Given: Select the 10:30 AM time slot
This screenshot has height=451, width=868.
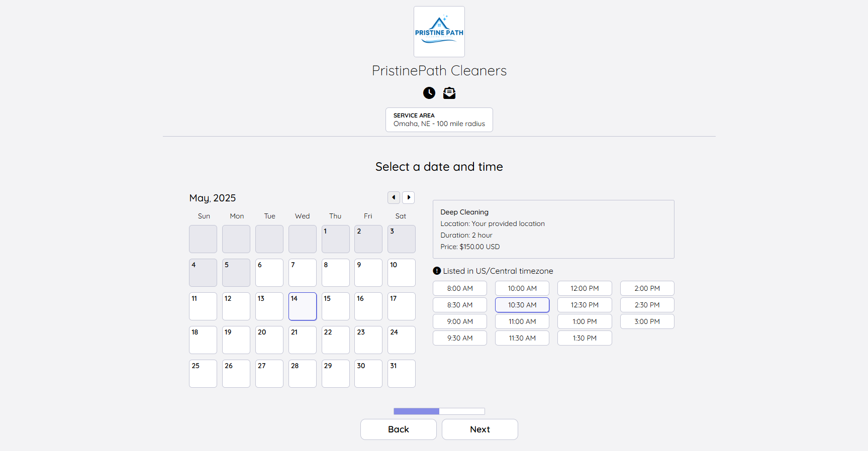Looking at the screenshot, I should click(x=522, y=305).
